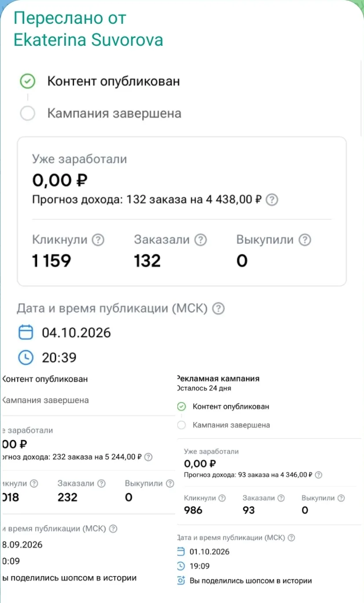Select date '04.10.2026'

tap(77, 332)
